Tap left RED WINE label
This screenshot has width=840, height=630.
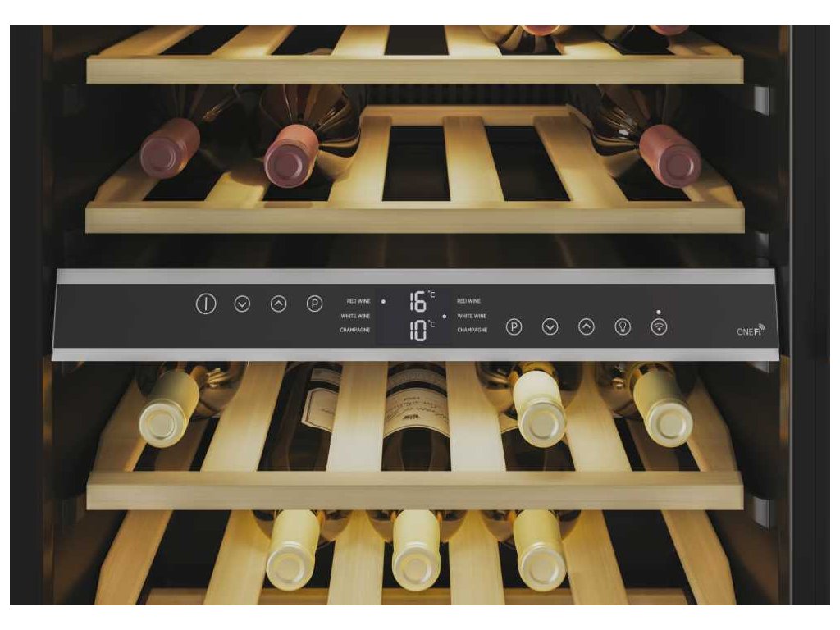[x=358, y=301]
